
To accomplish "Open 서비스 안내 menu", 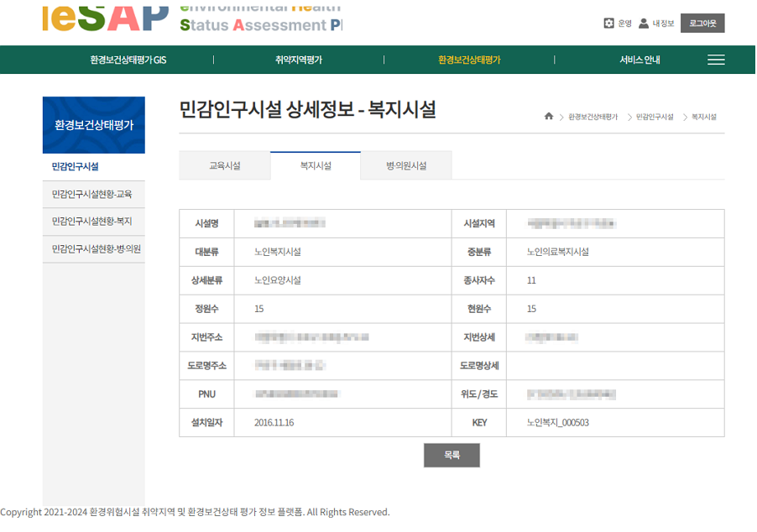I will tap(640, 60).
